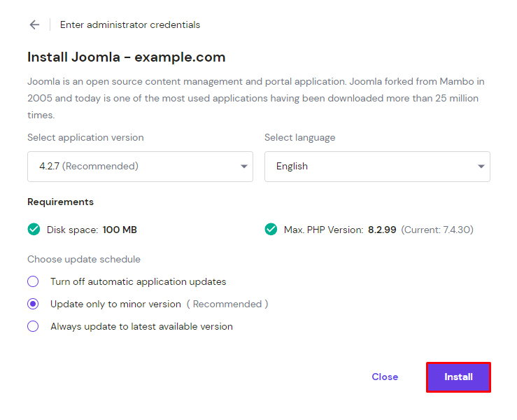Image resolution: width=517 pixels, height=420 pixels.
Task: Choose Update only to minor version option
Action: 33,304
